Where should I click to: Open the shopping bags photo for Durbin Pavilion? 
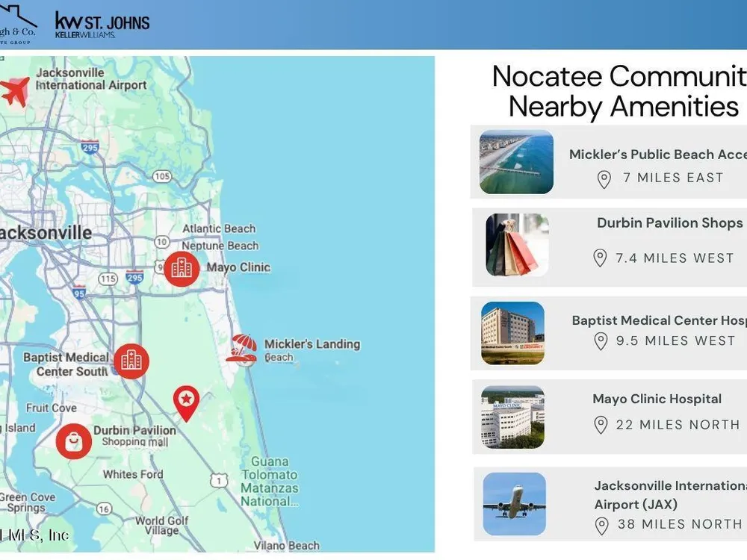coord(517,245)
